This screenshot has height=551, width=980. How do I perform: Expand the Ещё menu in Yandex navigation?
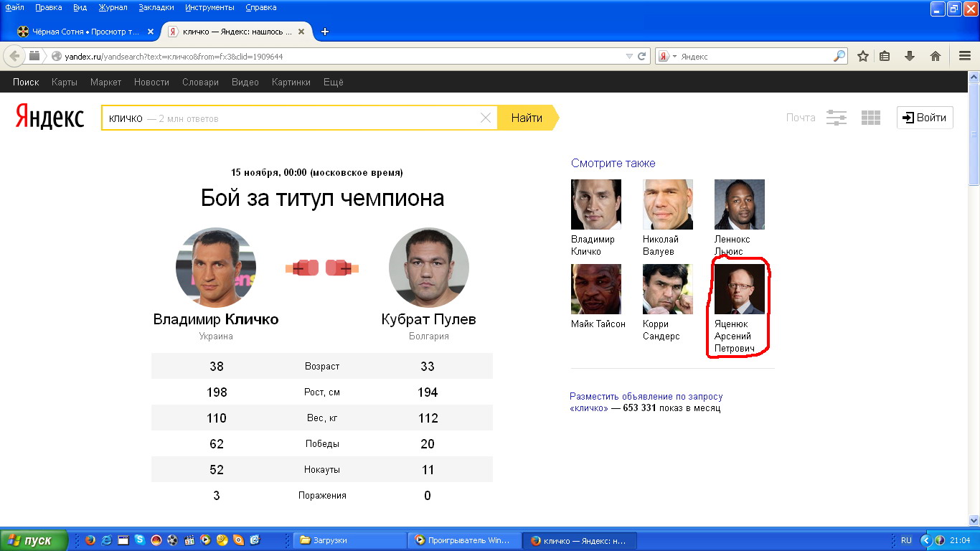[x=333, y=82]
